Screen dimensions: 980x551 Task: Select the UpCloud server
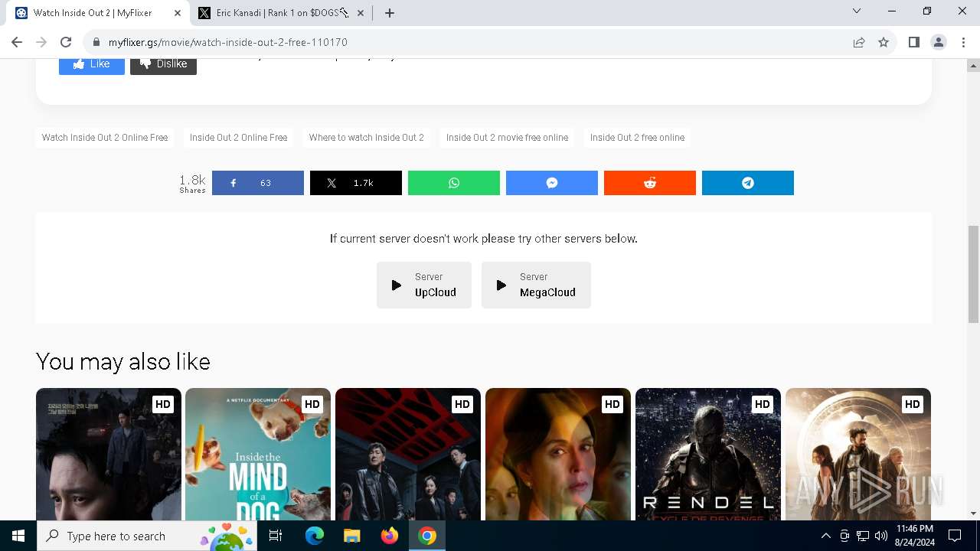point(424,285)
